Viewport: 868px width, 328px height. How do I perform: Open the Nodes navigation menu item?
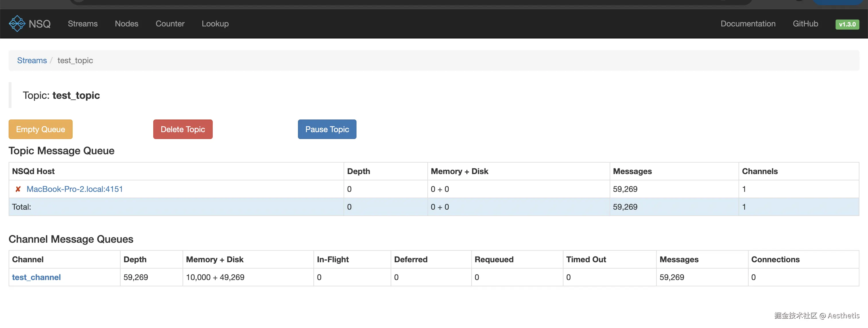tap(126, 24)
